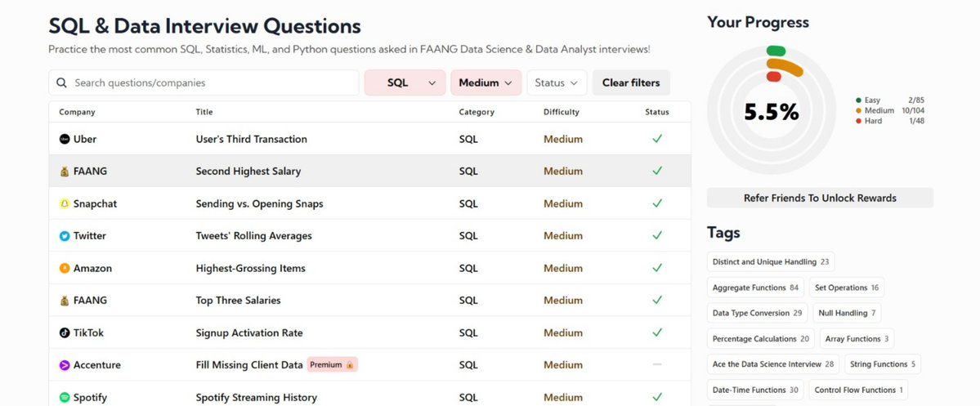
Task: Click the Twitter bird logo icon
Action: 65,236
